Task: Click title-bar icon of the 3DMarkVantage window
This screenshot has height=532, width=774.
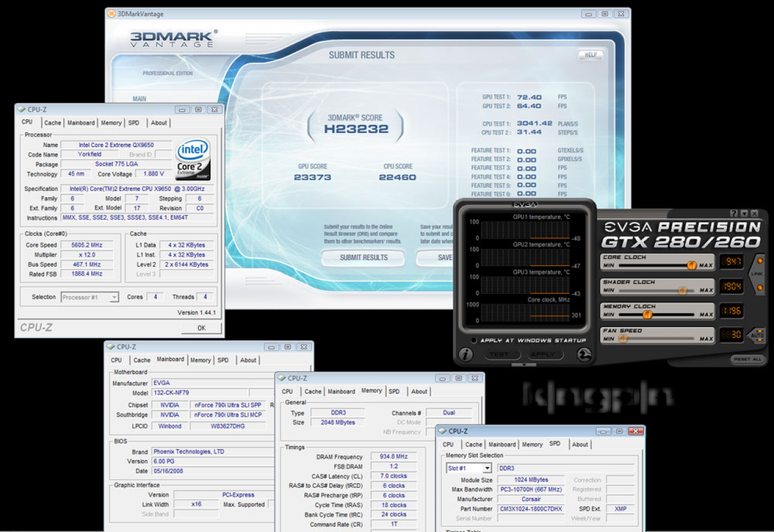Action: [x=111, y=13]
